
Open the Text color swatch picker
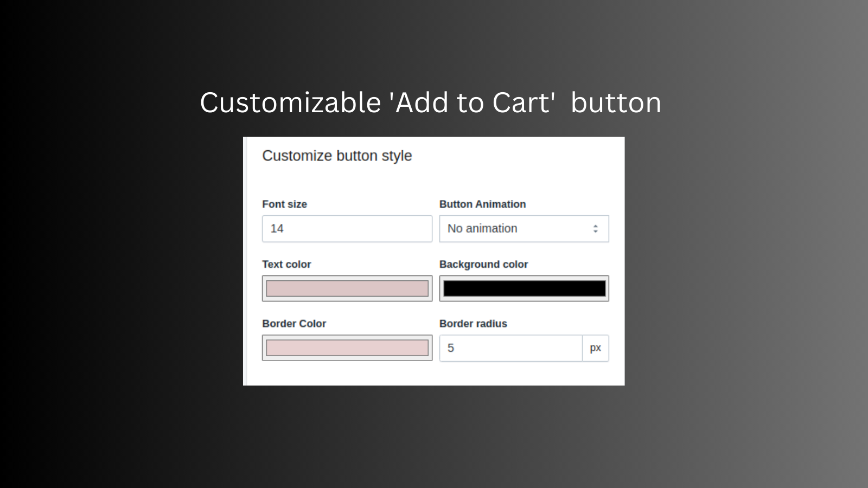347,288
